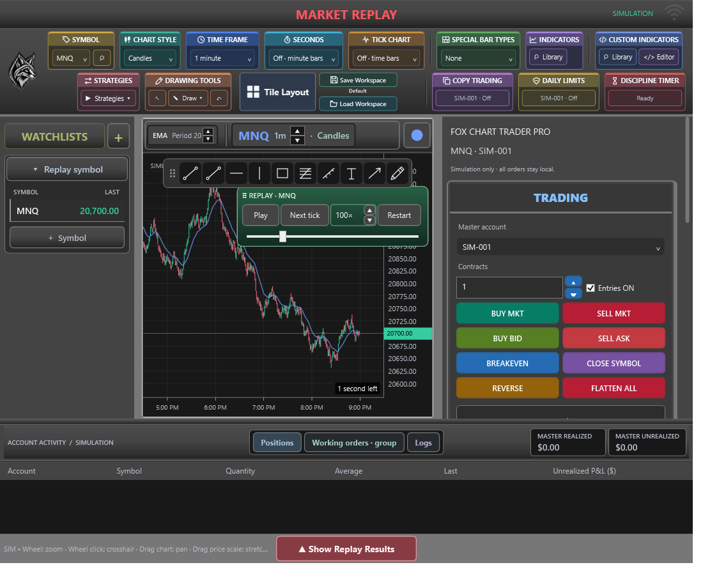
Task: Open the Candles chart style dropdown
Action: point(150,58)
